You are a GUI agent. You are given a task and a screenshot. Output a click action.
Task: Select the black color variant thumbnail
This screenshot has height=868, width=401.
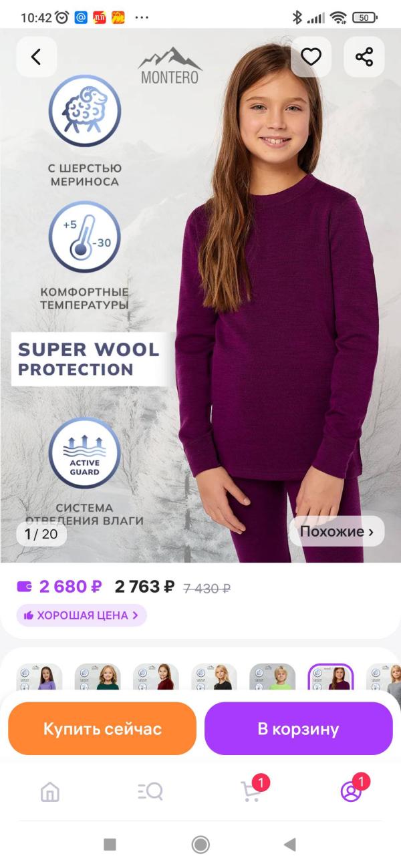pyautogui.click(x=214, y=677)
